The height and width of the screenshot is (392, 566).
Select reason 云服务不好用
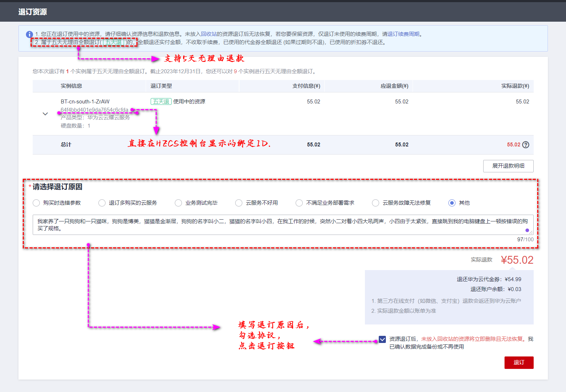239,203
